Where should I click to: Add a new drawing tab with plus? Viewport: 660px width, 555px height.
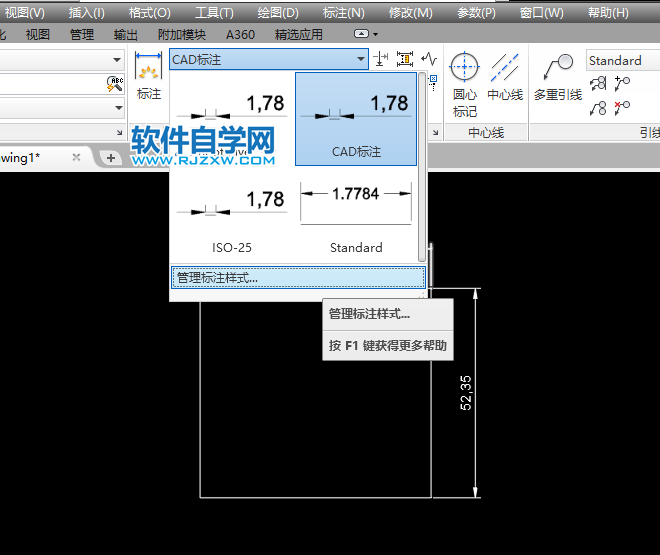[111, 158]
